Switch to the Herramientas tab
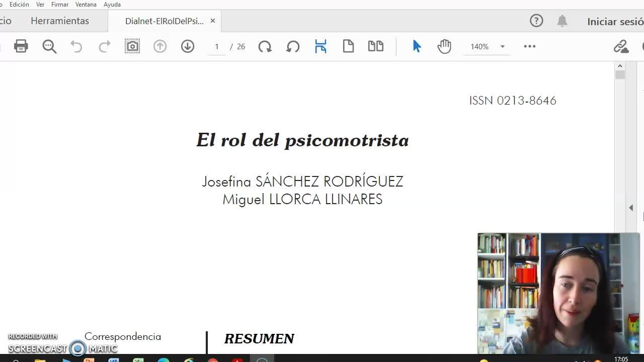Screen dimensions: 644x362 60,21
